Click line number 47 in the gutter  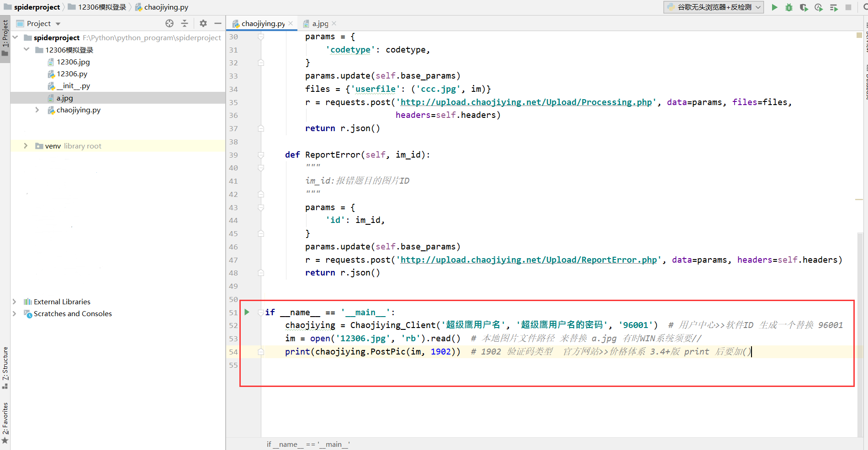233,260
